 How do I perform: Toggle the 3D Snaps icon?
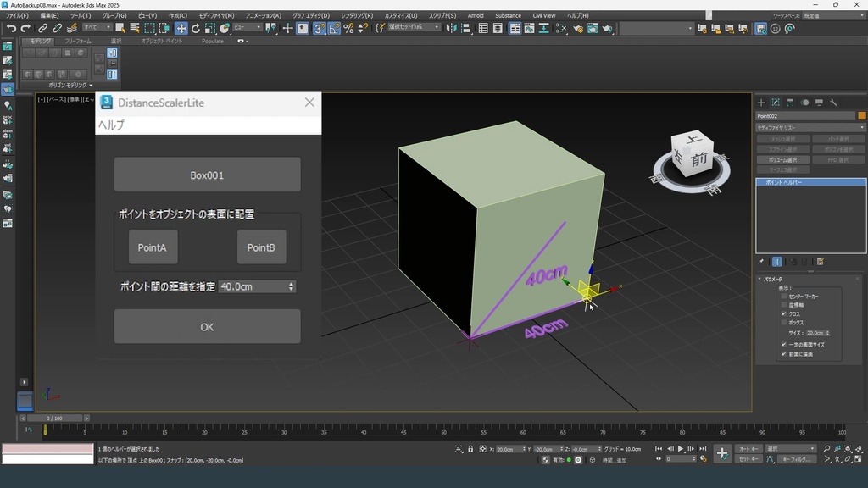tap(319, 28)
